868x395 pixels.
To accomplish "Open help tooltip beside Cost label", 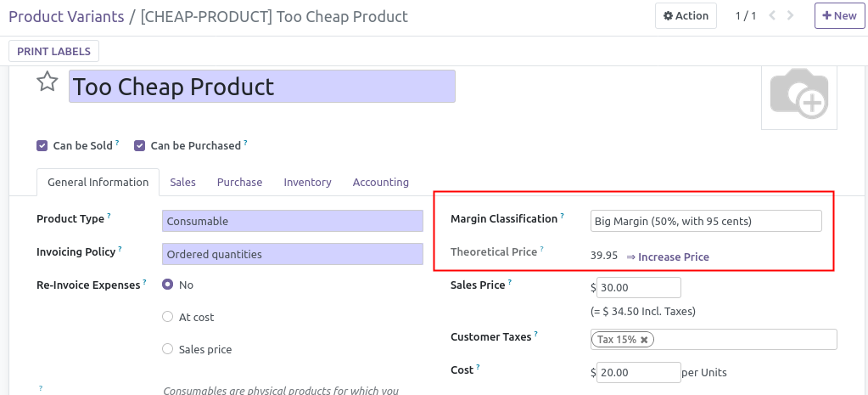I will (x=479, y=367).
